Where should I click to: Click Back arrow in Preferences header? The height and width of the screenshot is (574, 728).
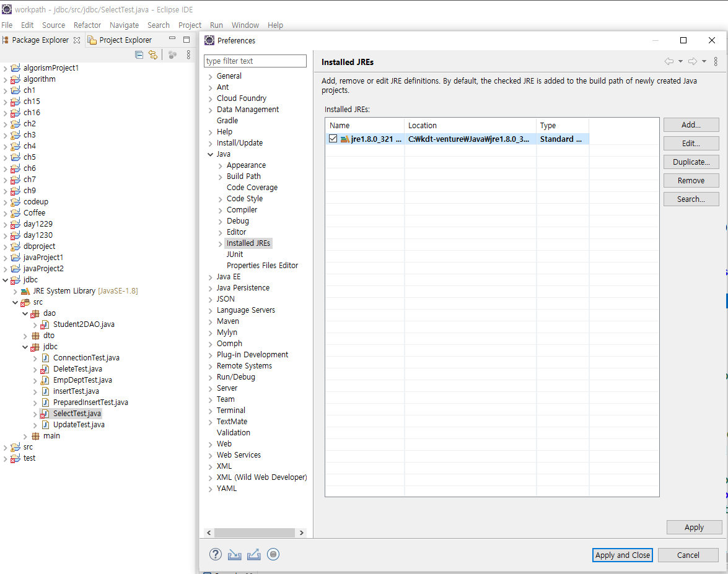point(669,61)
